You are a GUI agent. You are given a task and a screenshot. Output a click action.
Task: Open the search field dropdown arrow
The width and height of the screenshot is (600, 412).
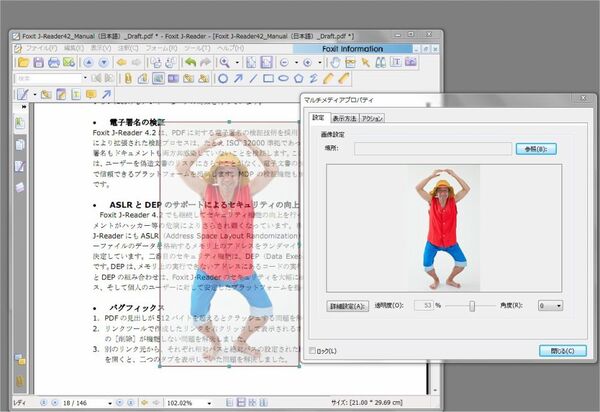[x=85, y=78]
